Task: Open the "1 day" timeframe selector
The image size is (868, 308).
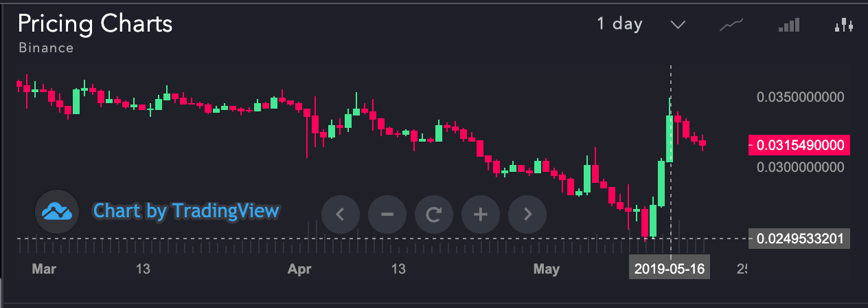Action: [619, 24]
